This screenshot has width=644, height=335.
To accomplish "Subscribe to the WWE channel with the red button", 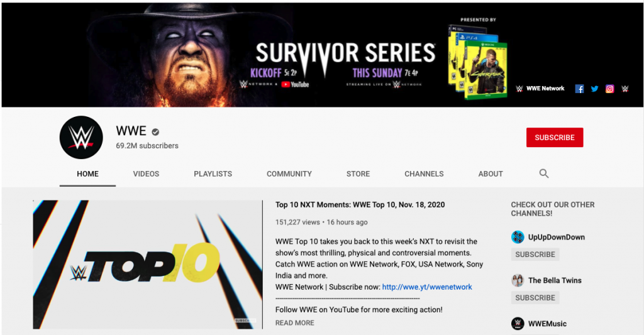I will pyautogui.click(x=555, y=138).
